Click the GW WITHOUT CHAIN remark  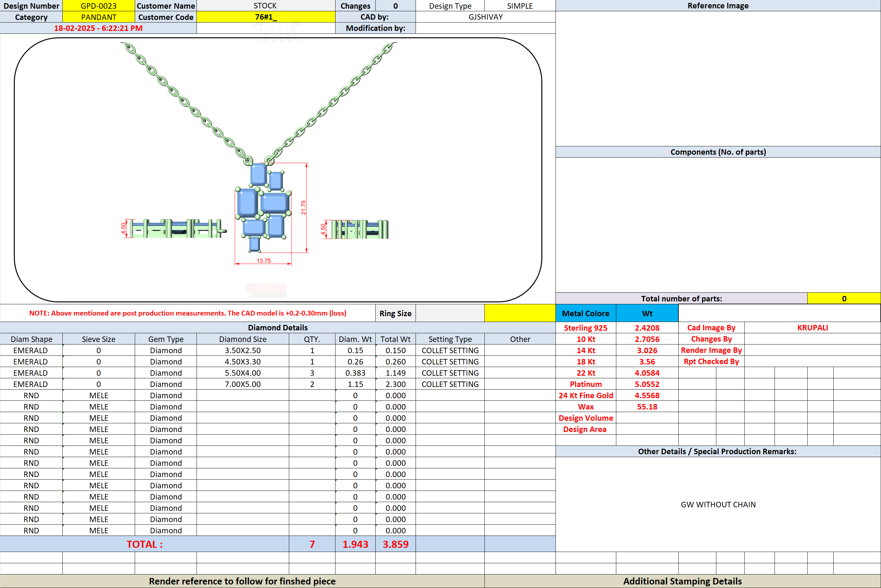718,504
